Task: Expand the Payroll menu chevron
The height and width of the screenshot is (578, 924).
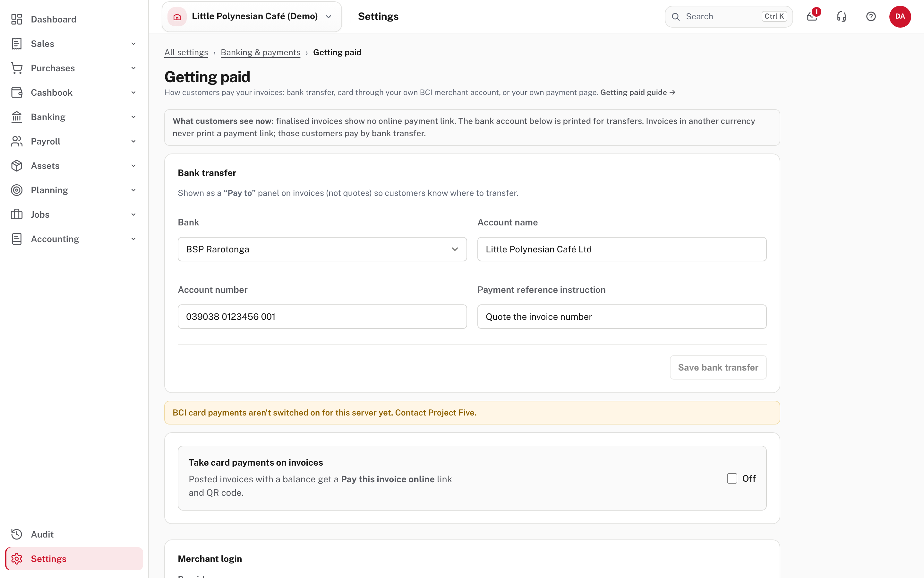Action: [133, 141]
